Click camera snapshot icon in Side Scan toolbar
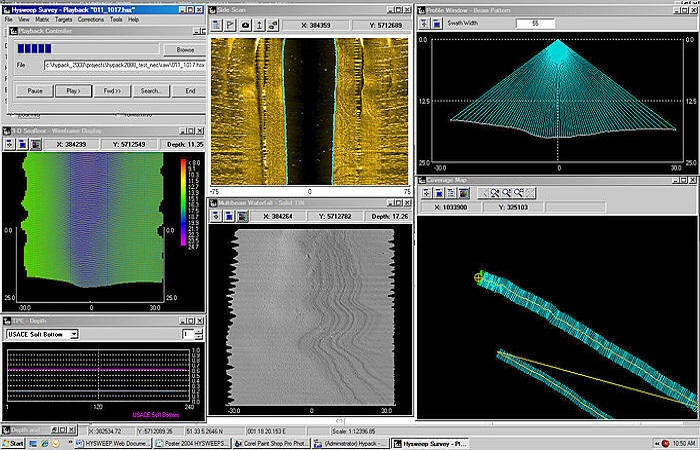 245,25
